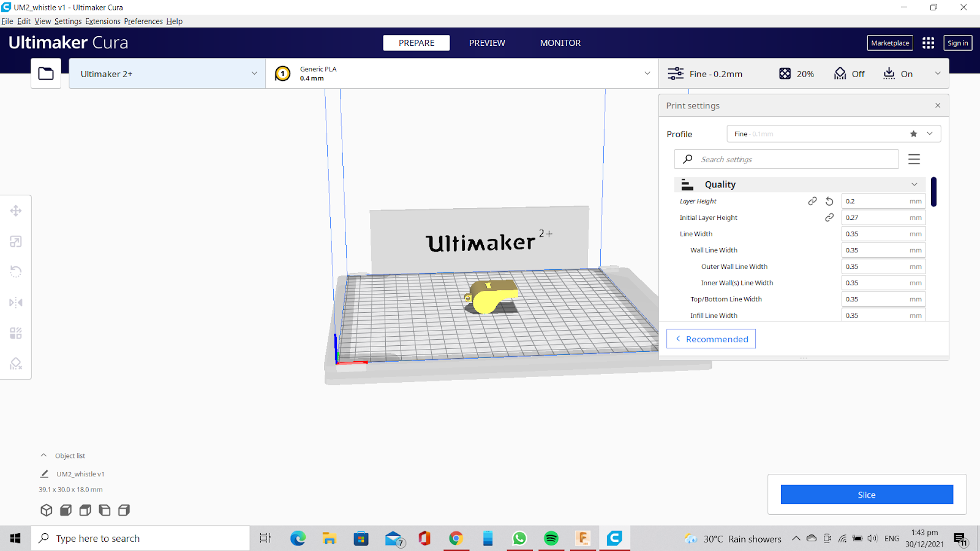This screenshot has height=551, width=980.
Task: Collapse the print settings summary chevron
Action: pos(938,73)
